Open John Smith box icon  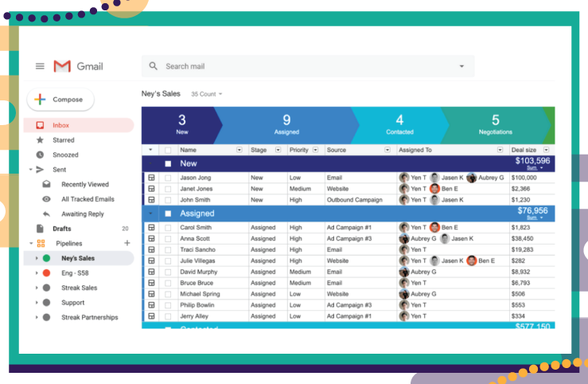(x=151, y=200)
